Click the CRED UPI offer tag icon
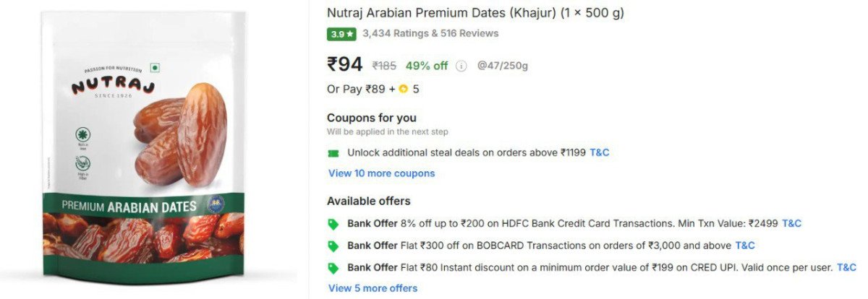 click(x=333, y=268)
